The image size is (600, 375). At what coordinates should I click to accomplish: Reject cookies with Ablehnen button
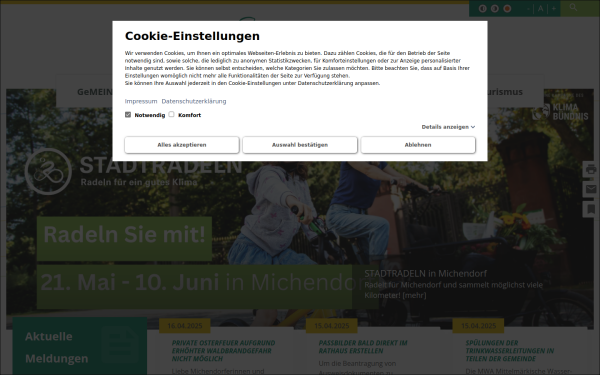[418, 145]
